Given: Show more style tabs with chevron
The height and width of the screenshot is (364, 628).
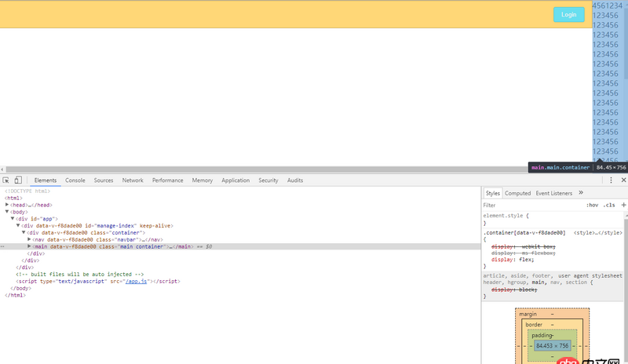Looking at the screenshot, I should (581, 193).
